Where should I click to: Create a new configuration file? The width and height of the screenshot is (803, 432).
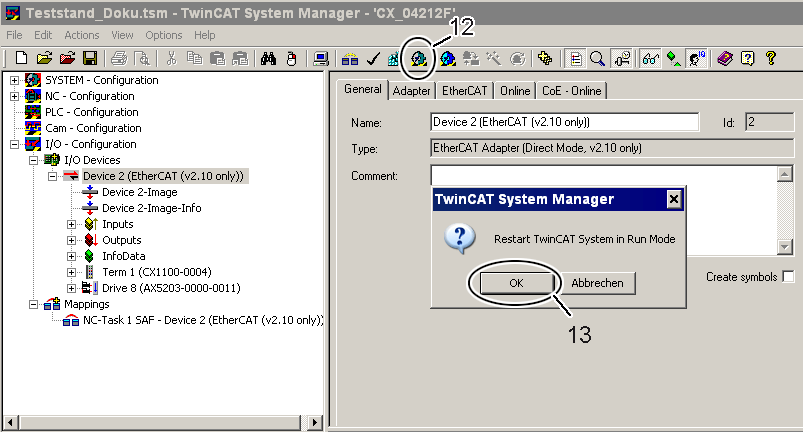tap(21, 58)
